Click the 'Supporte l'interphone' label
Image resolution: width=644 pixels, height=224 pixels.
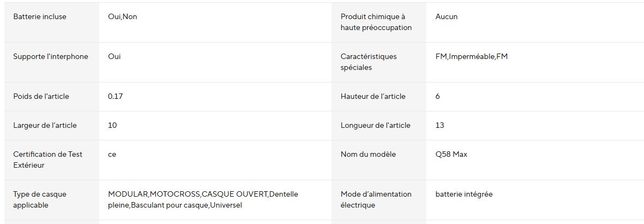(x=51, y=57)
